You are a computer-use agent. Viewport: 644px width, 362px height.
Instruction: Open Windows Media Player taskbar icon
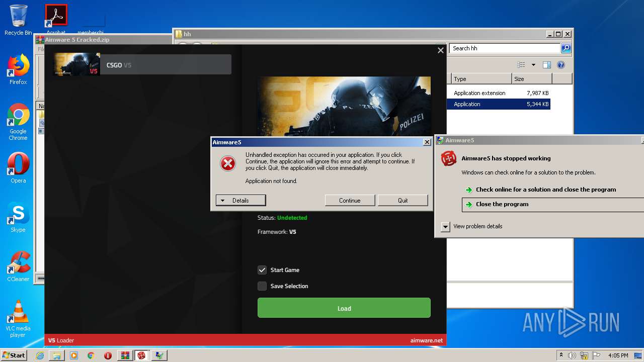point(74,355)
